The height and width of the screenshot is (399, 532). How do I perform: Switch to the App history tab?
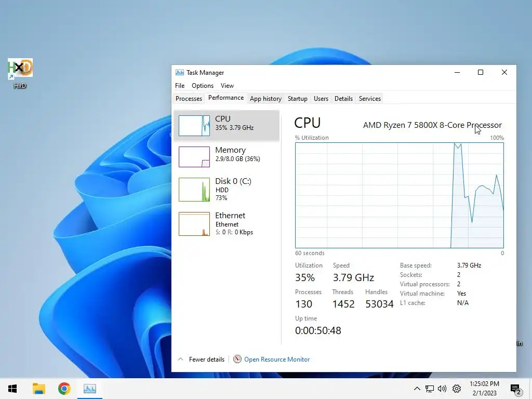tap(265, 99)
